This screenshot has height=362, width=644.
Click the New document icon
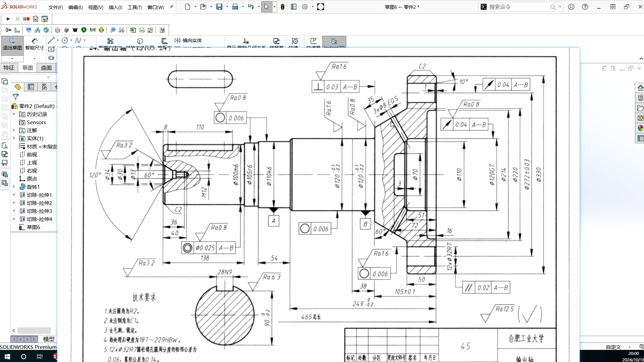click(x=188, y=7)
